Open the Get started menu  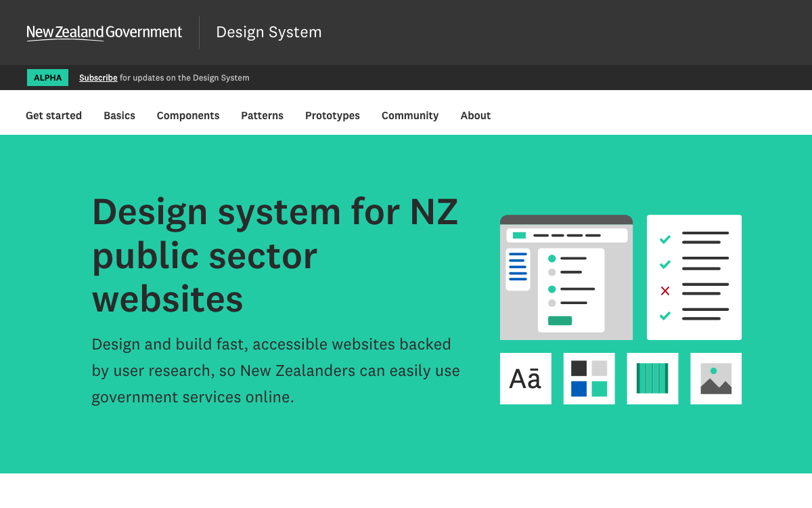(x=53, y=116)
